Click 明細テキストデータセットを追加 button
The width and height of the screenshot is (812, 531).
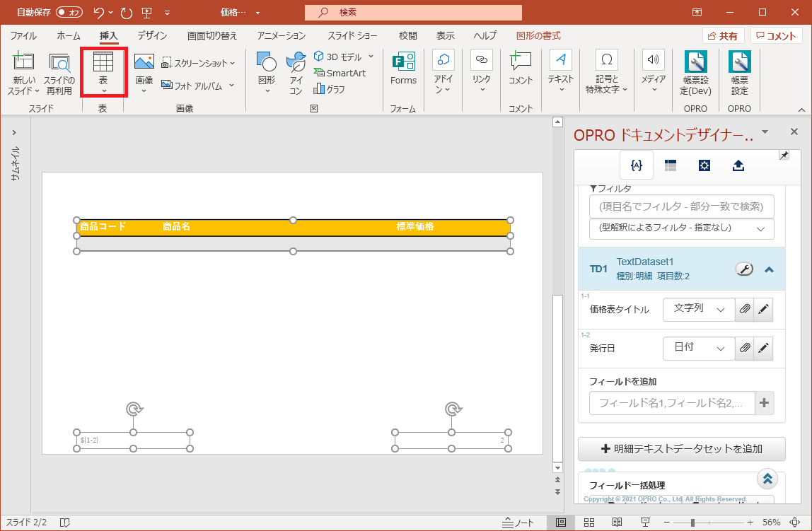click(x=681, y=449)
